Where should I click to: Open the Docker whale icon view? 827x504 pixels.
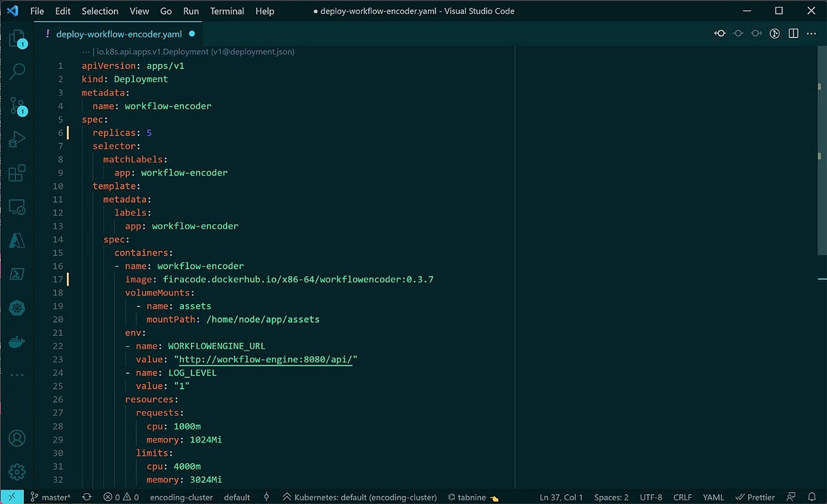point(17,342)
